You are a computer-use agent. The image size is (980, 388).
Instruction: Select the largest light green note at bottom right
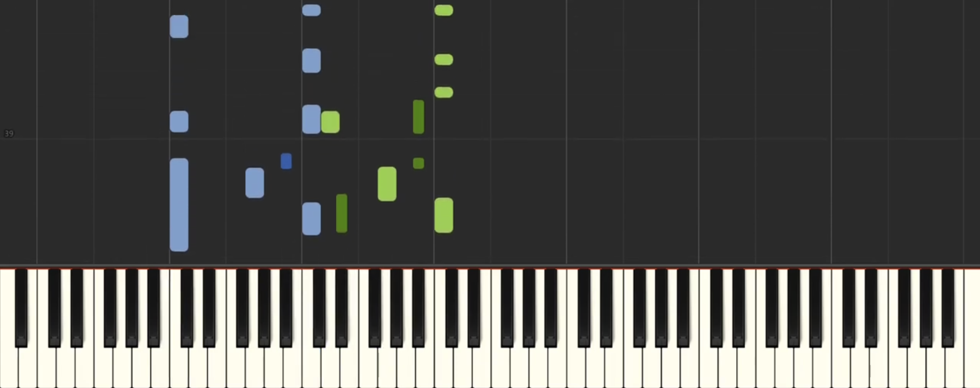(444, 215)
